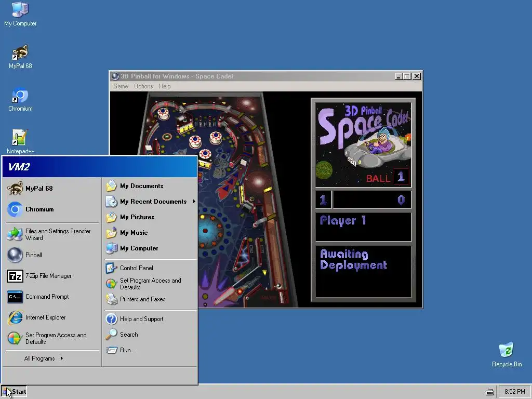
Task: Click the keyboard icon in the system tray
Action: 489,392
